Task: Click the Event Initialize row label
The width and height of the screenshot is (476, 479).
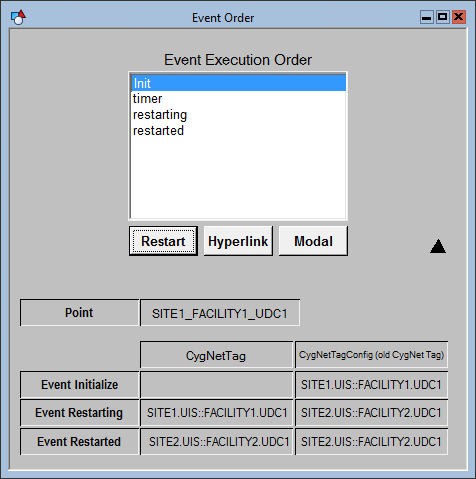Action: coord(79,385)
